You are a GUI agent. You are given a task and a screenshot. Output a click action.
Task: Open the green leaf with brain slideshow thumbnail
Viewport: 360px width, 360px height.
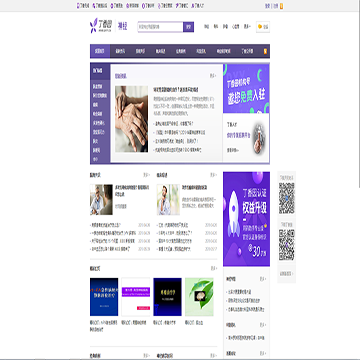(x=199, y=297)
